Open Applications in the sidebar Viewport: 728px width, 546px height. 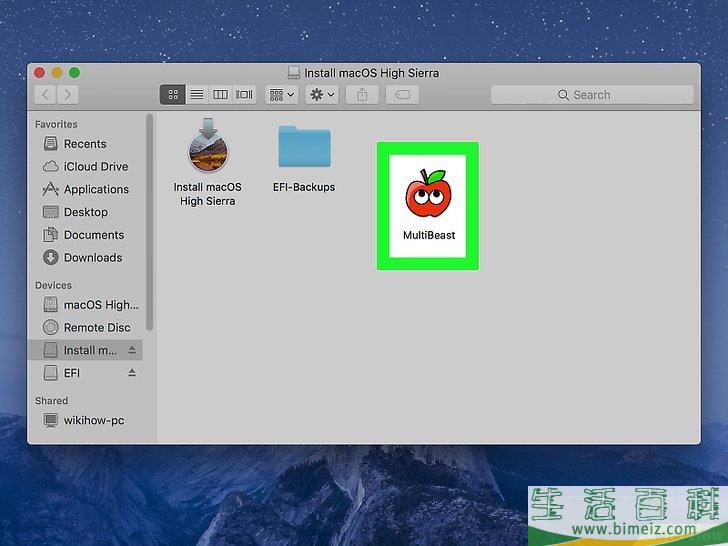coord(85,189)
